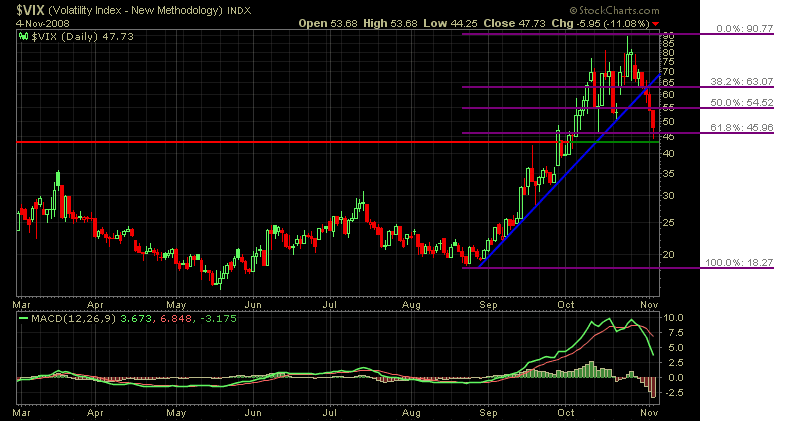The image size is (800, 421).
Task: Click the 'Chg -5.95 (-11.08%)' readout
Action: click(601, 23)
